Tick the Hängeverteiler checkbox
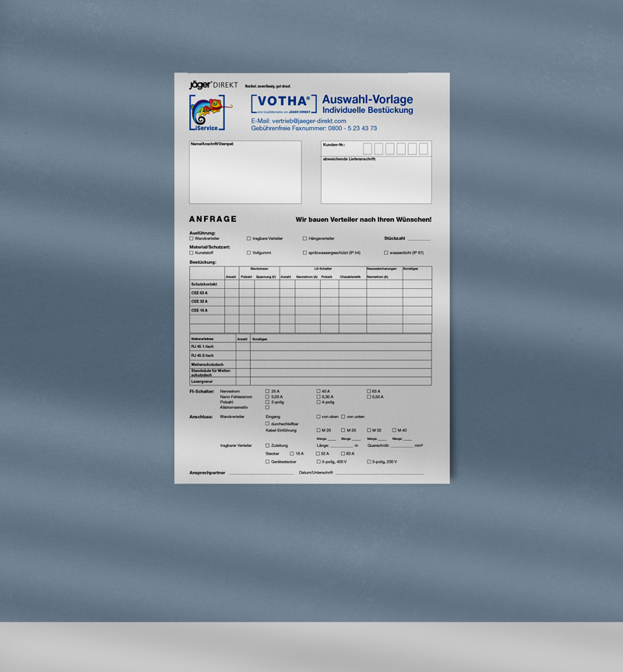Image resolution: width=623 pixels, height=672 pixels. pyautogui.click(x=304, y=238)
